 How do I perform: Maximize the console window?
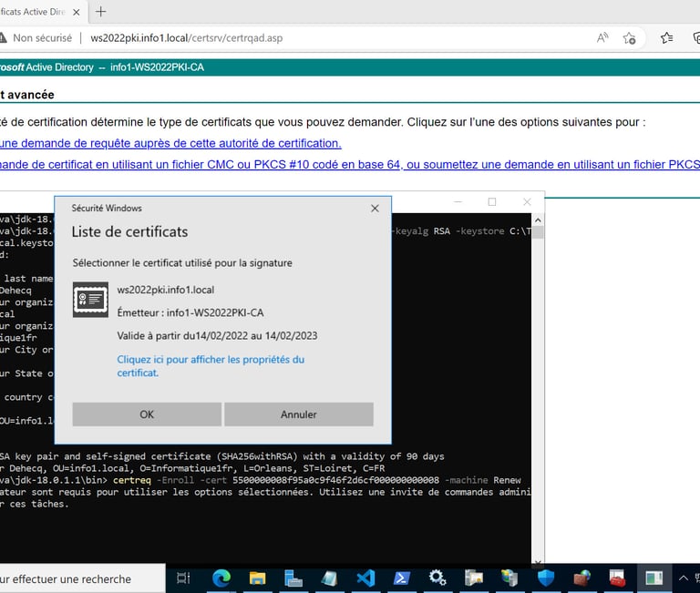point(492,201)
